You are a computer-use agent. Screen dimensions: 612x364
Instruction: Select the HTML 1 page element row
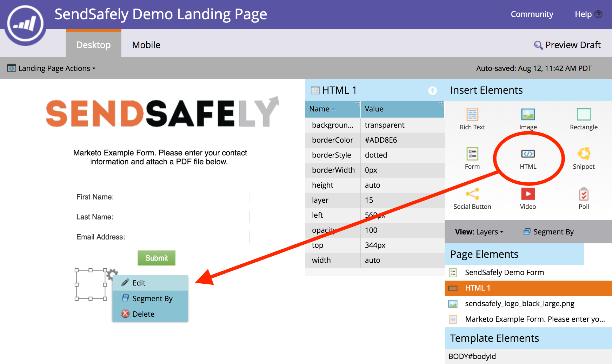pos(528,288)
